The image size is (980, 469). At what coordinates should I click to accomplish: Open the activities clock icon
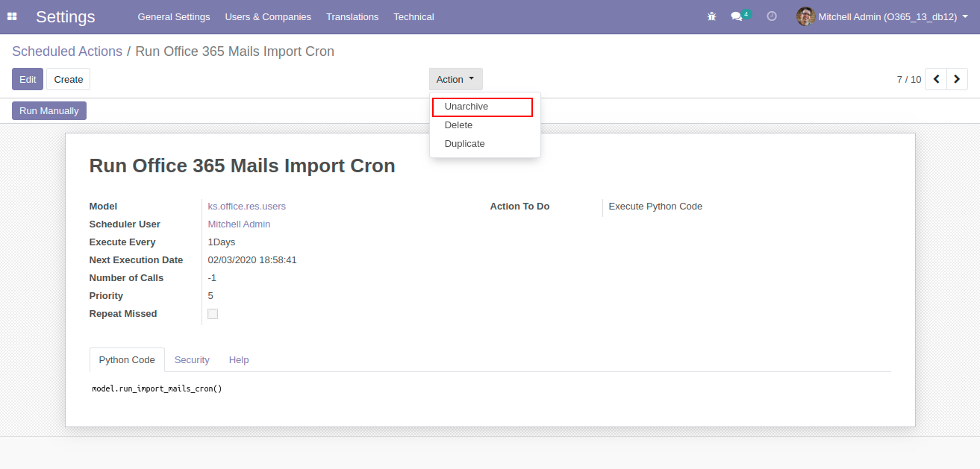point(772,16)
